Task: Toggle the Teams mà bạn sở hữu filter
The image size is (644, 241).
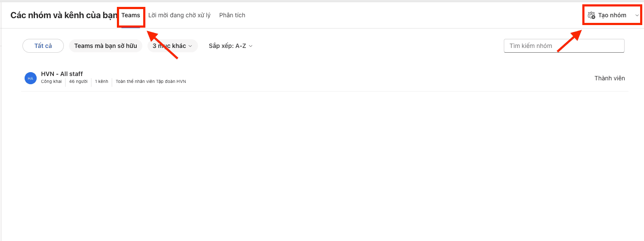Action: (x=106, y=46)
